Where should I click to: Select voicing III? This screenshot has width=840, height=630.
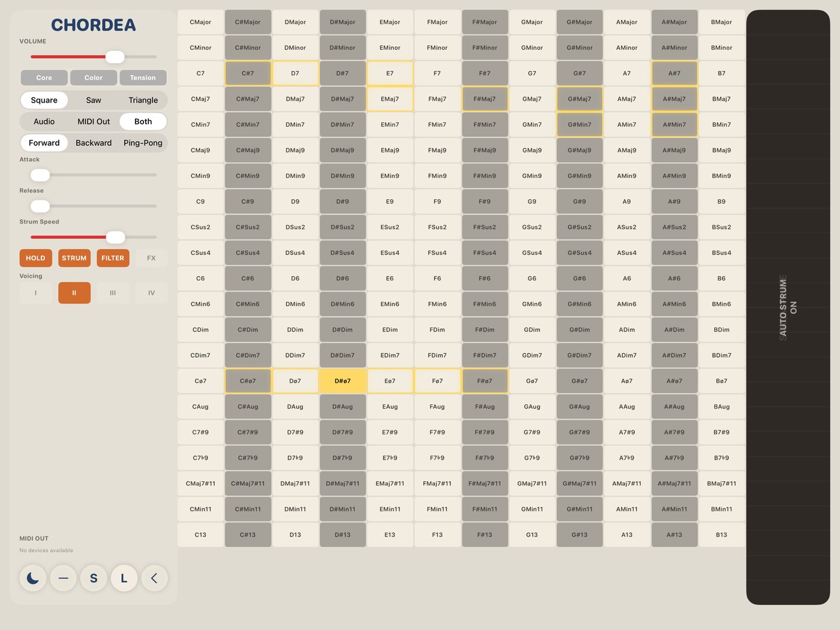coord(113,293)
